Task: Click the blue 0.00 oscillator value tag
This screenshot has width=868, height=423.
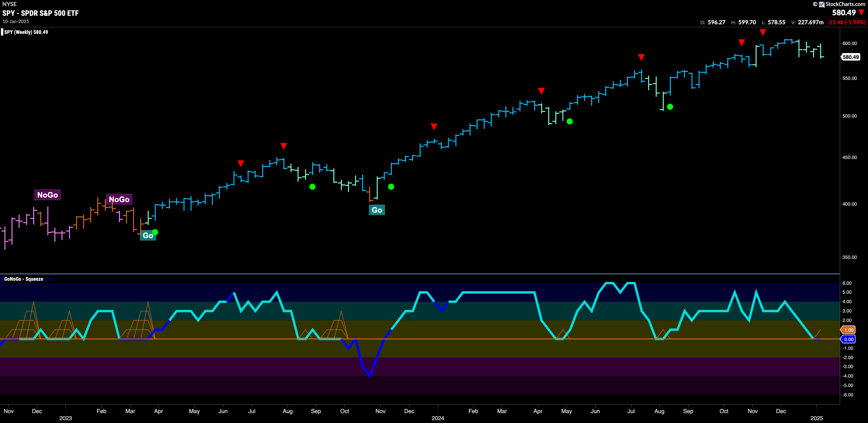Action: tap(848, 339)
